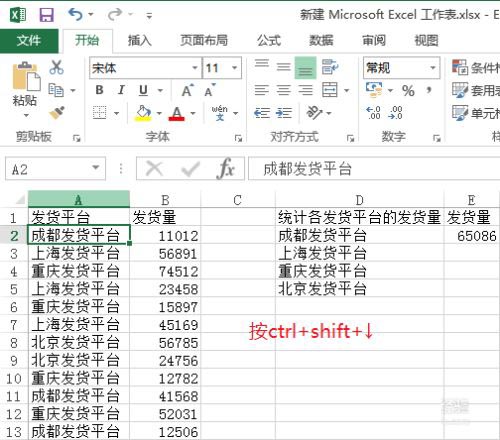Undo the last action

pyautogui.click(x=76, y=15)
